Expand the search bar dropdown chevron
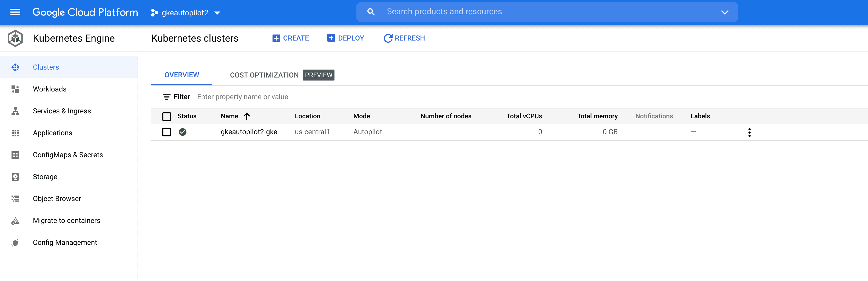 click(x=724, y=12)
